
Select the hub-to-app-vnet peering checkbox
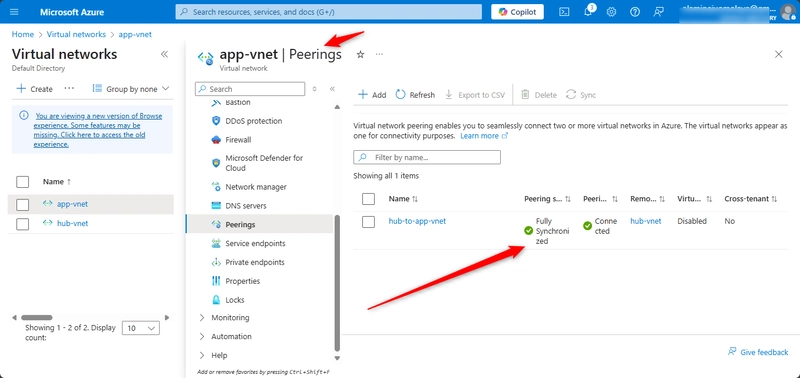(368, 222)
